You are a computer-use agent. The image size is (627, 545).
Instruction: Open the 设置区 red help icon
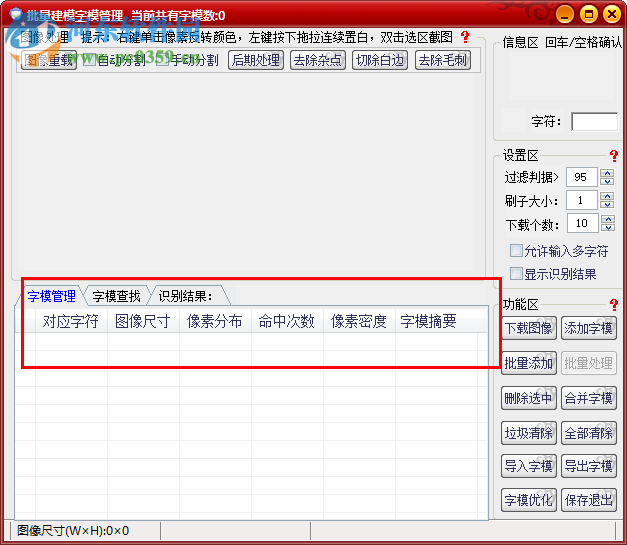click(614, 156)
